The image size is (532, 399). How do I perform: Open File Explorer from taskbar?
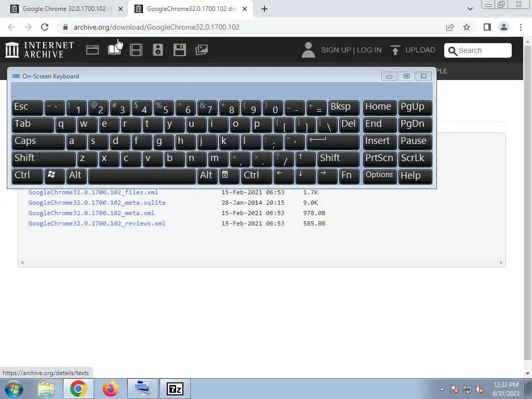pos(46,389)
